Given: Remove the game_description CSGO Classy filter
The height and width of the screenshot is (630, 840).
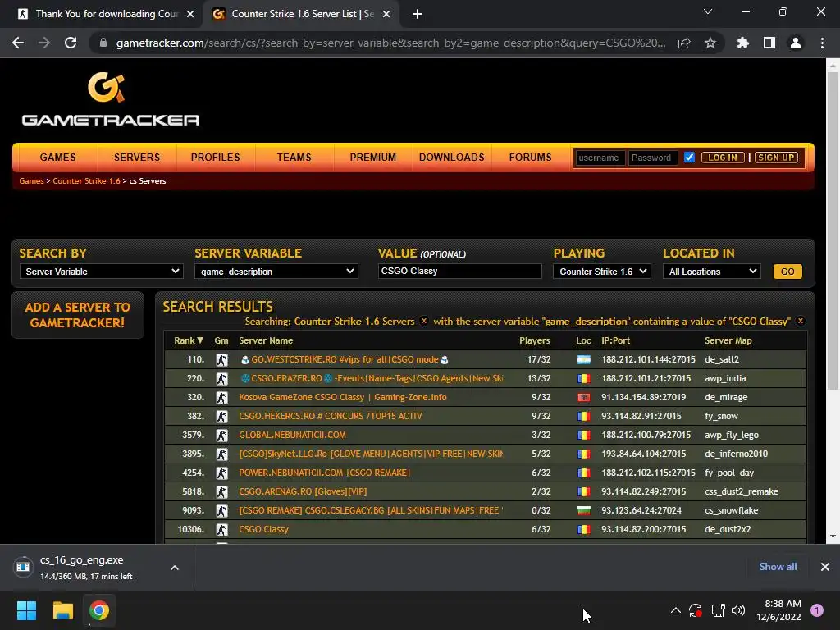Looking at the screenshot, I should click(801, 321).
